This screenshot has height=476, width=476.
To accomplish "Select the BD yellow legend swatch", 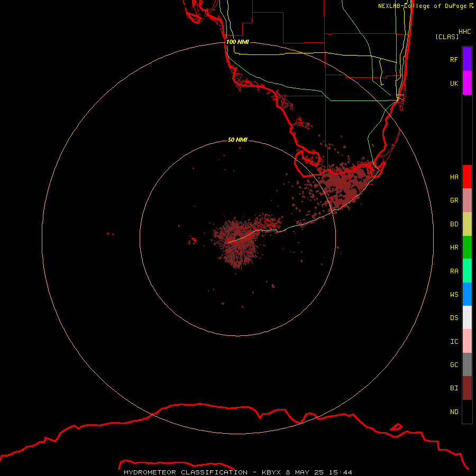I will [467, 224].
